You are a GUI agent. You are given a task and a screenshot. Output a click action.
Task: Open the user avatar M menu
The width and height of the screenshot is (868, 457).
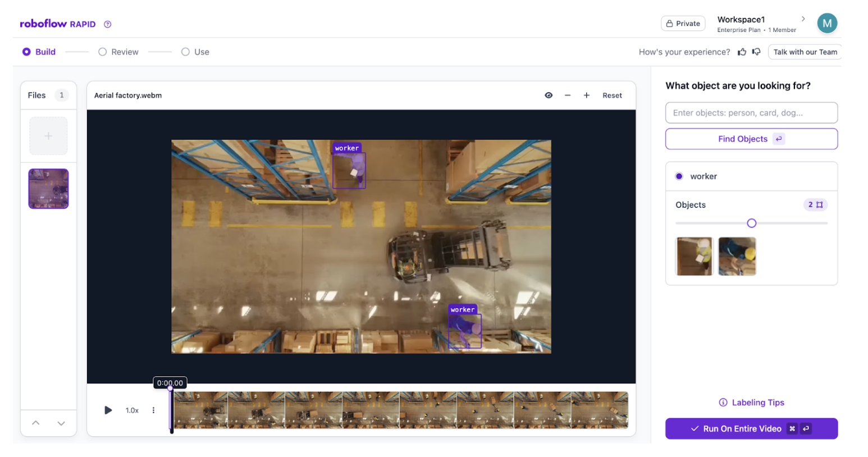826,24
